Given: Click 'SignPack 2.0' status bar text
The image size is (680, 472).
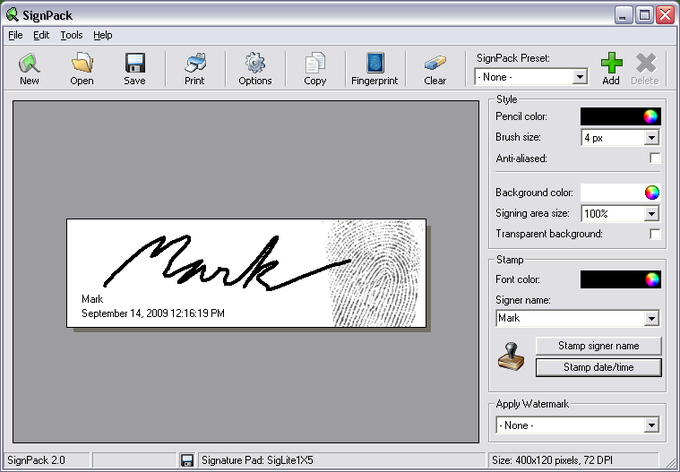Looking at the screenshot, I should 36,460.
